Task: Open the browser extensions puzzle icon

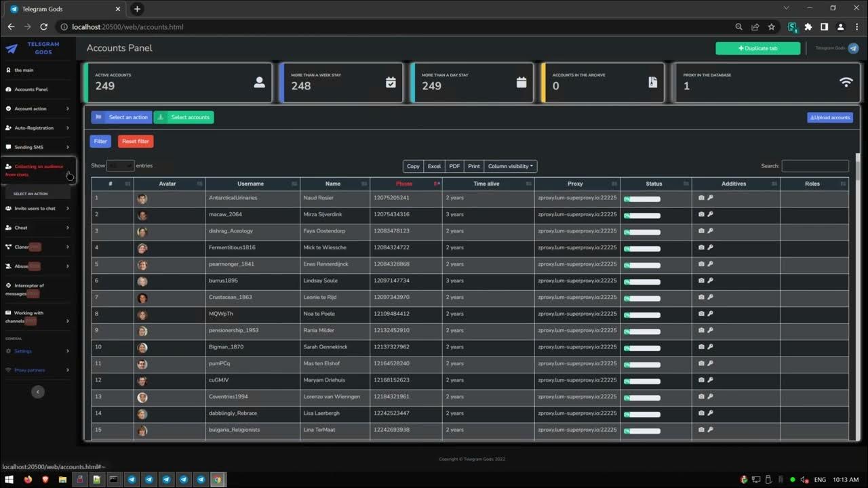Action: point(808,27)
